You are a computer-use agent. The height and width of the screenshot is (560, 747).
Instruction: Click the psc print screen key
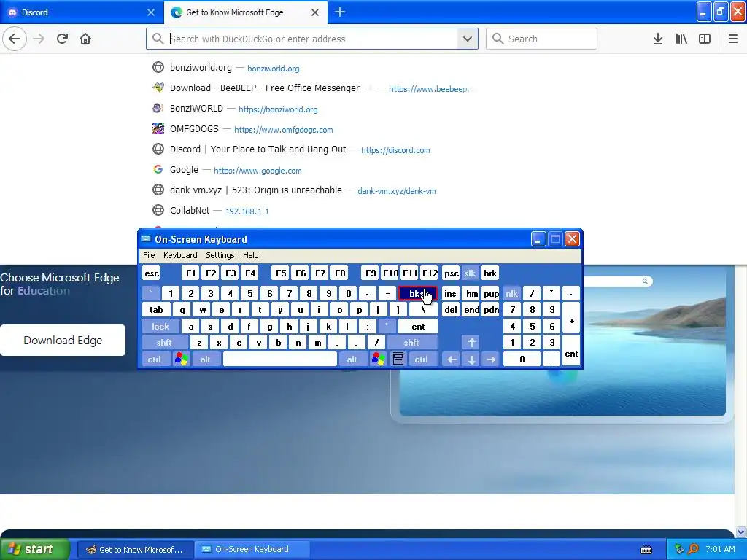(451, 273)
